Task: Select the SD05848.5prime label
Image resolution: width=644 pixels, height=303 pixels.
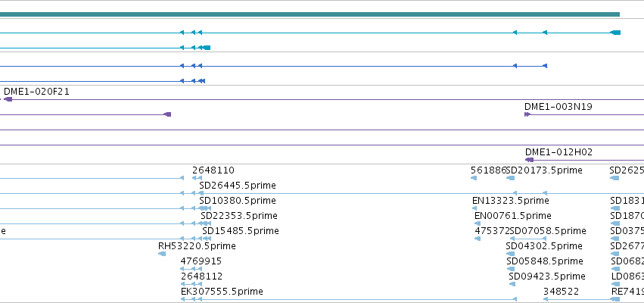Action: pos(545,261)
